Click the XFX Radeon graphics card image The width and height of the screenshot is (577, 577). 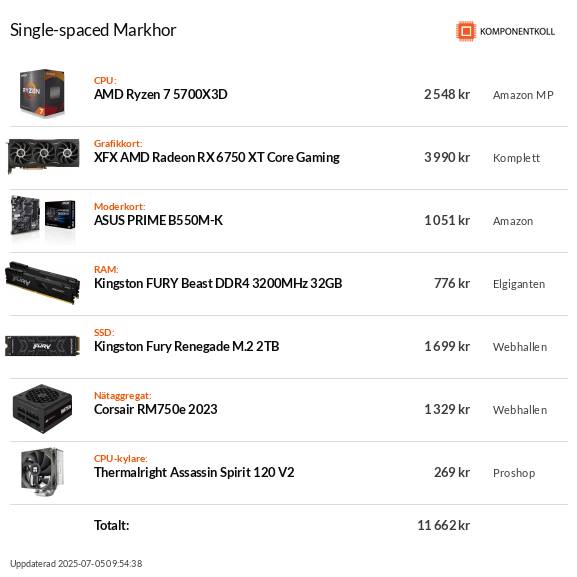point(43,156)
